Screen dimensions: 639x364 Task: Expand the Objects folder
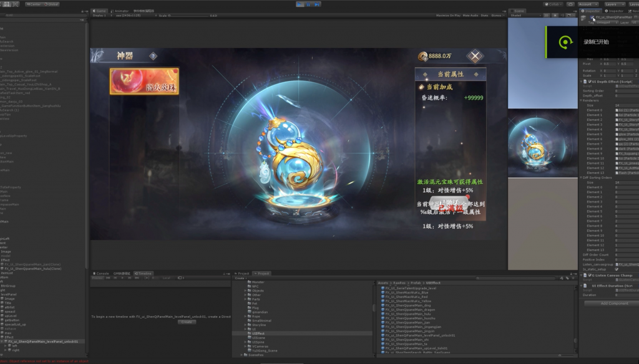click(x=245, y=290)
